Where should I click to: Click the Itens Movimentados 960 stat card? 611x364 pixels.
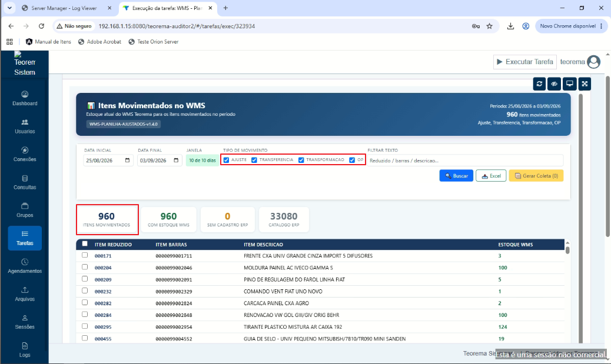click(107, 220)
